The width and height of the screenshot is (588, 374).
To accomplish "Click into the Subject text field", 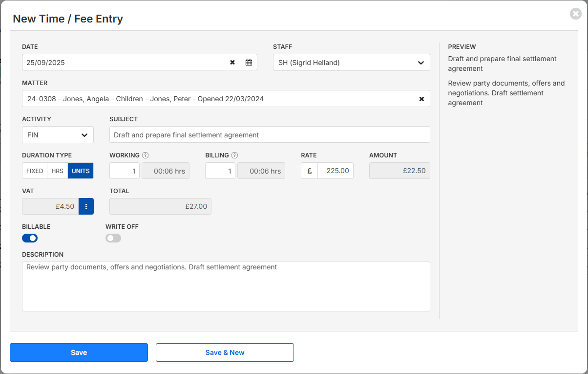I will (270, 135).
